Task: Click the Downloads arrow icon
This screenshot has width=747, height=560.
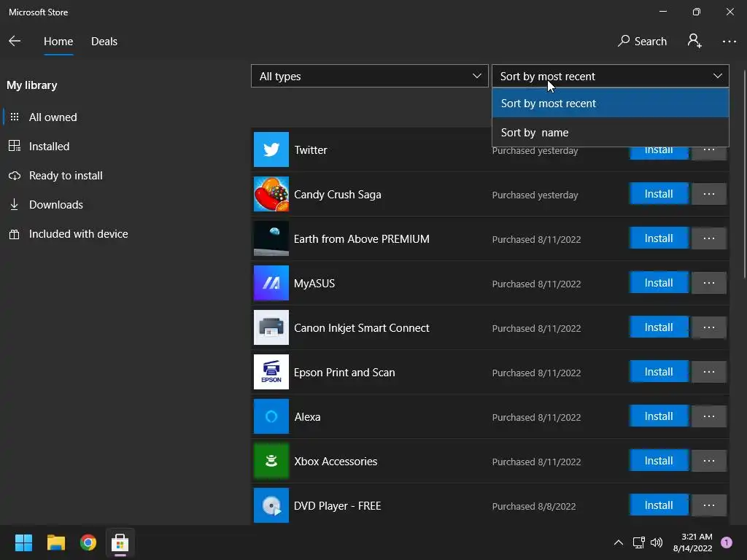Action: 15,204
